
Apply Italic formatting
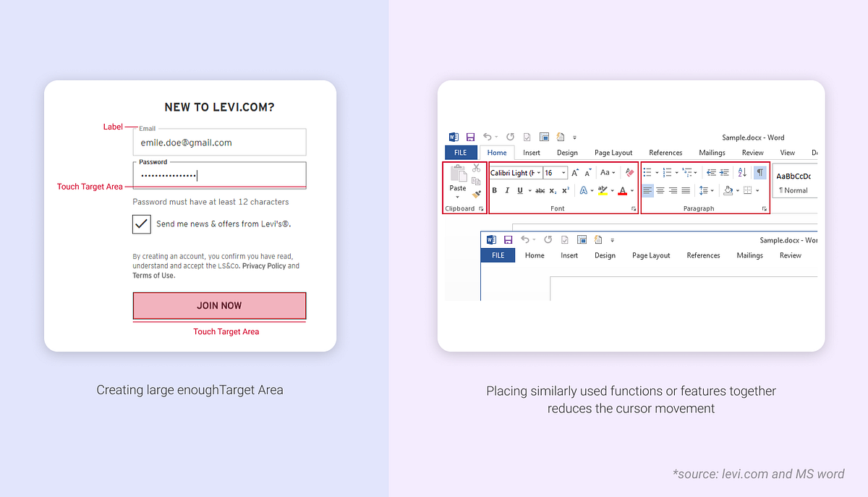(507, 190)
